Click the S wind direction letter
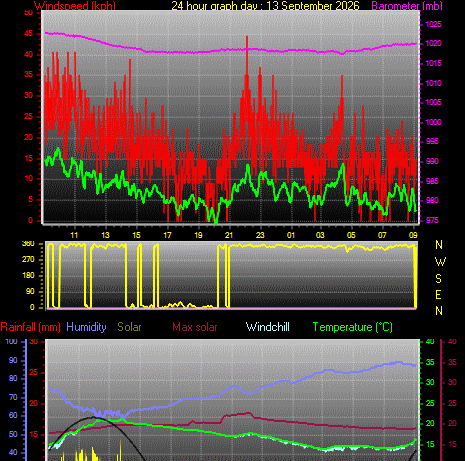The height and width of the screenshot is (461, 465). pyautogui.click(x=439, y=278)
